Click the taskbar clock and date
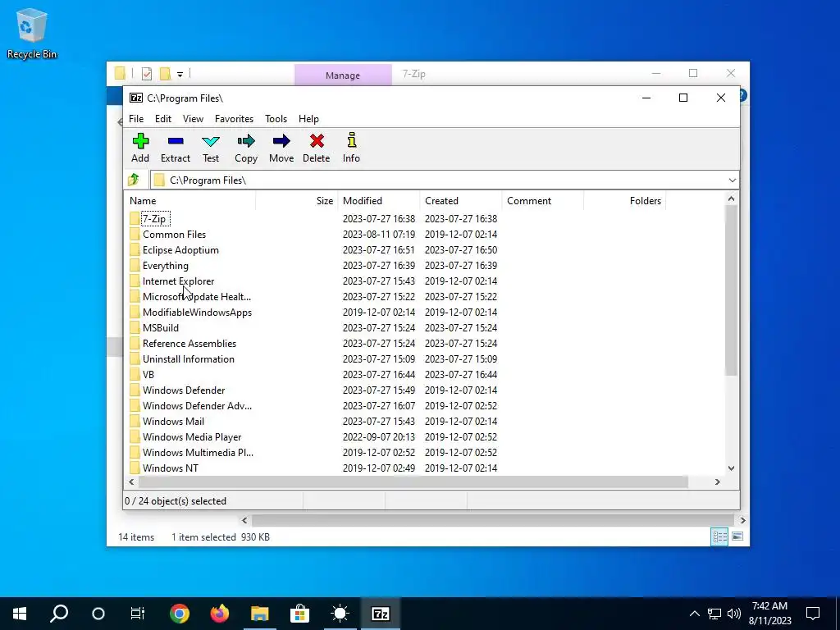 point(769,614)
